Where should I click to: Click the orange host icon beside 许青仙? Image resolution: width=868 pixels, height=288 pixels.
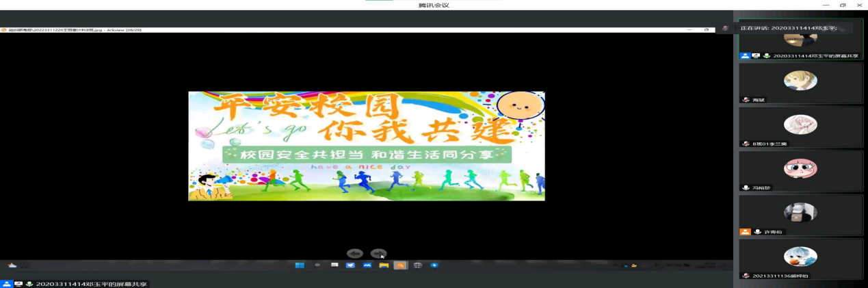click(x=746, y=232)
